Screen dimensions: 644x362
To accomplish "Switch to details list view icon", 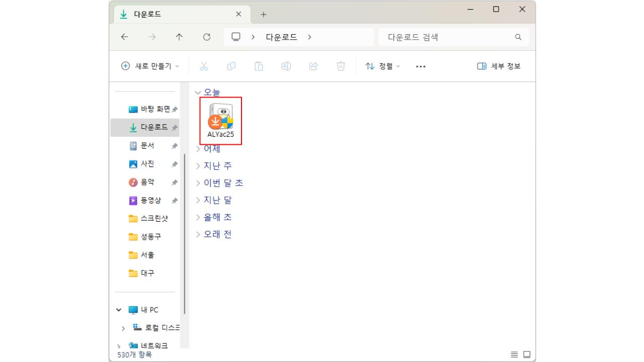I will 515,354.
